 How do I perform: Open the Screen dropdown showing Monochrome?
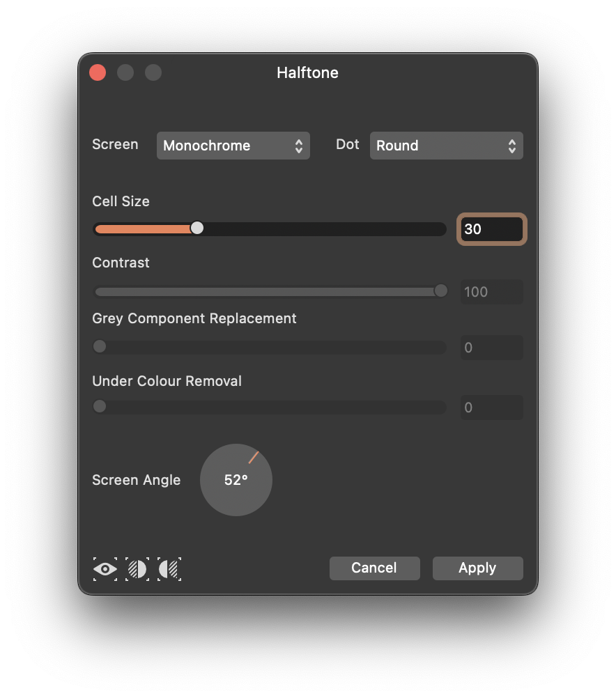coord(233,146)
